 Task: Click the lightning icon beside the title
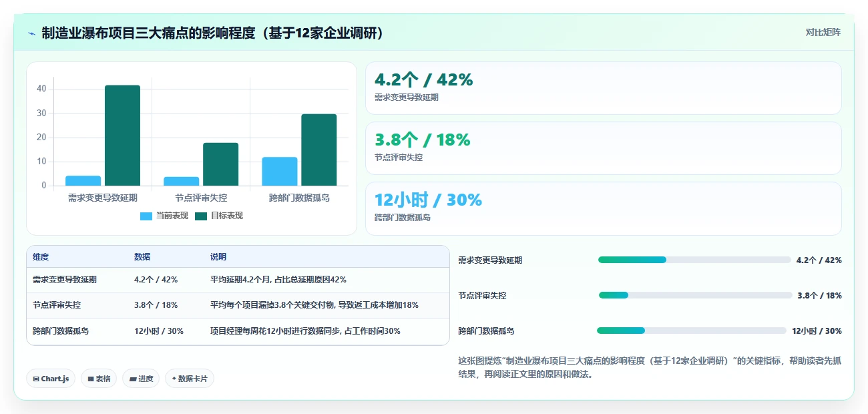click(32, 33)
